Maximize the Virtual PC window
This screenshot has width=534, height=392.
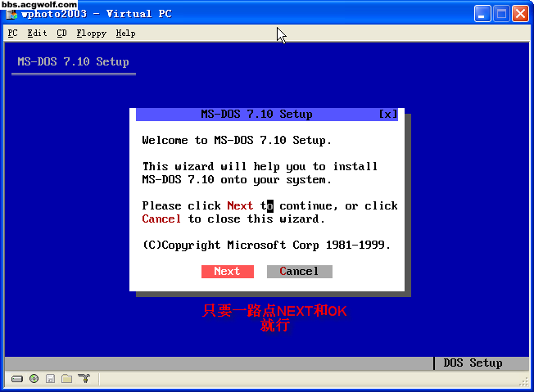(502, 14)
